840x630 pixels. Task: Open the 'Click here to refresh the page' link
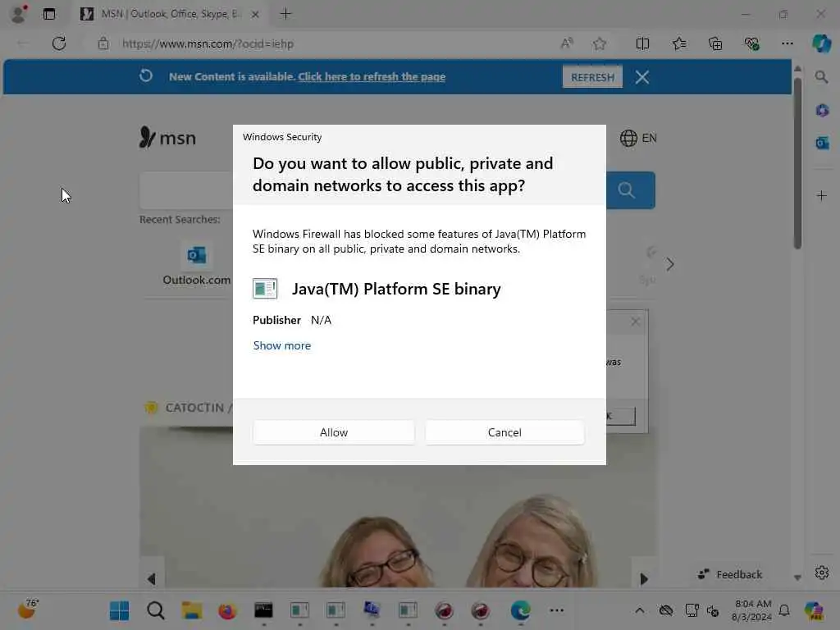(372, 76)
